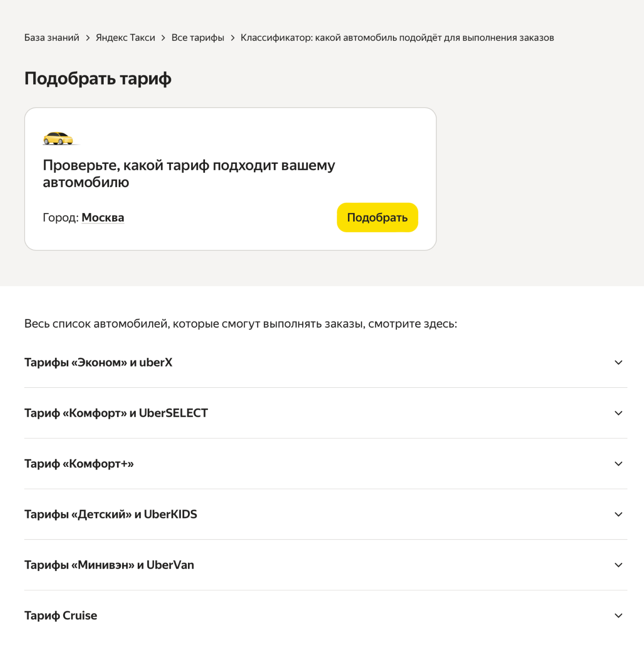The image size is (644, 653).
Task: Go to База знаний breadcrumb
Action: [52, 38]
